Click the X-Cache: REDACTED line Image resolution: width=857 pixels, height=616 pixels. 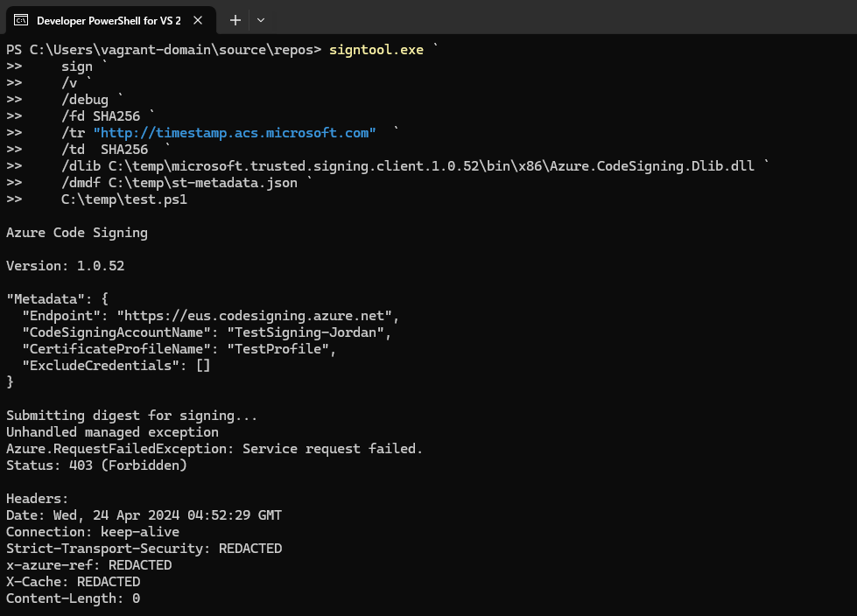click(74, 582)
